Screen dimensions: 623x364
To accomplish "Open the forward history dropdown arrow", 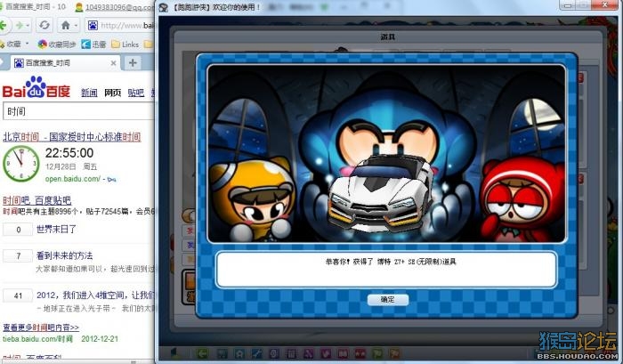I will click(28, 26).
